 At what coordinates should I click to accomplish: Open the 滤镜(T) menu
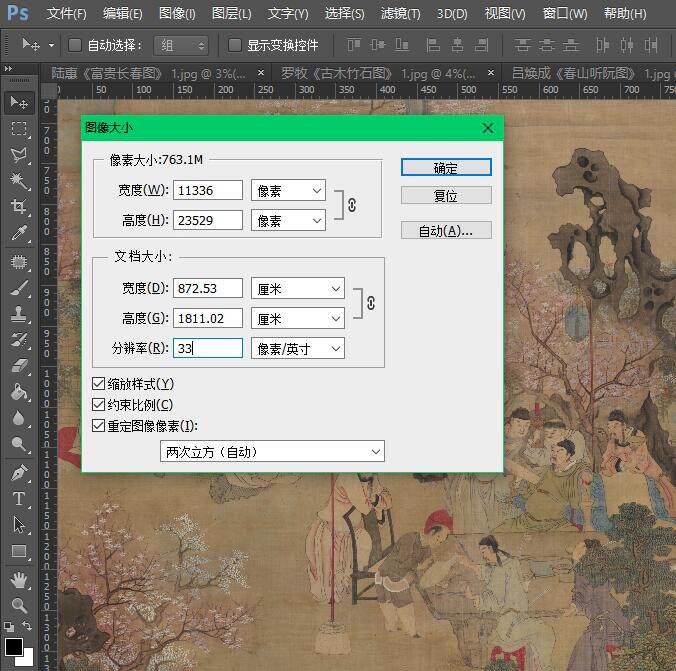pos(400,14)
